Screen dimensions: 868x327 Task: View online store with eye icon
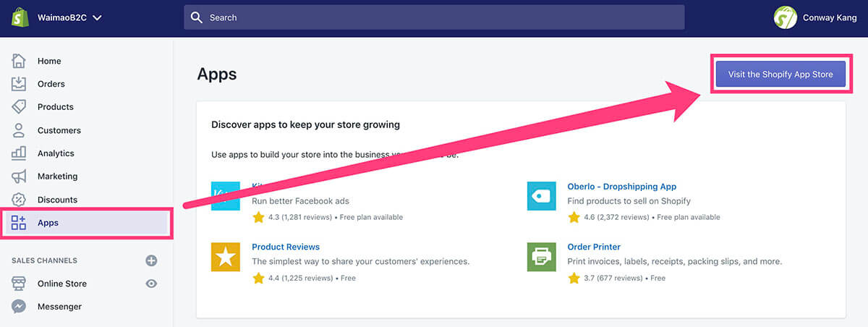pos(151,284)
